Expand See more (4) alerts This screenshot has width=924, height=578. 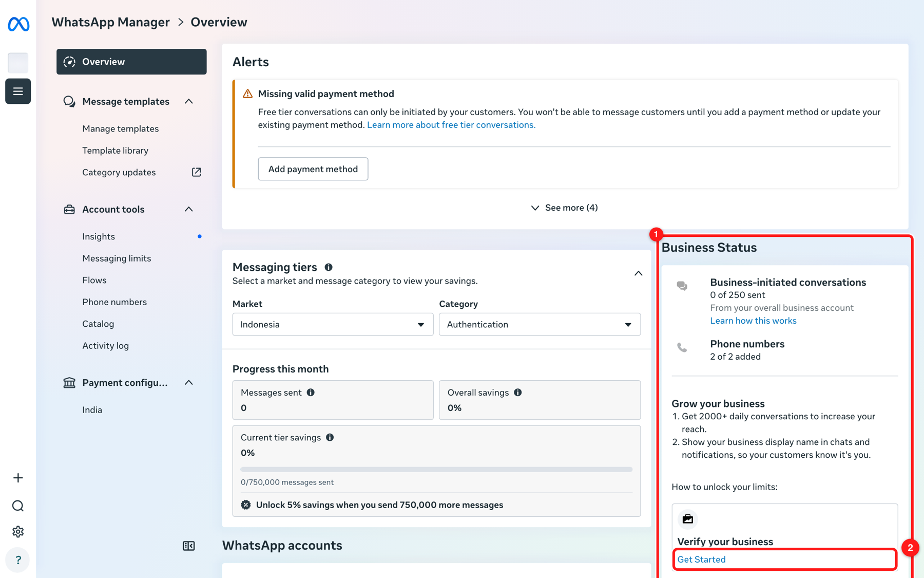[564, 208]
